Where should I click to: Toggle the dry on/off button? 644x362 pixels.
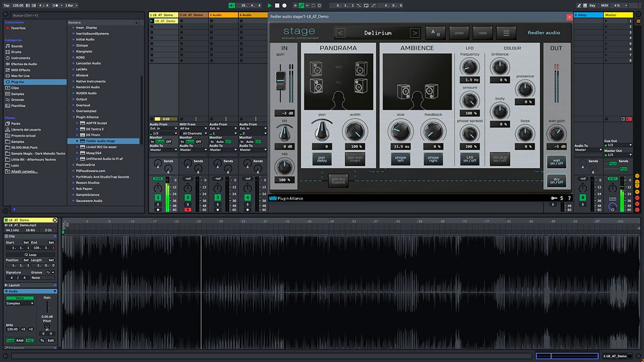[x=557, y=181]
